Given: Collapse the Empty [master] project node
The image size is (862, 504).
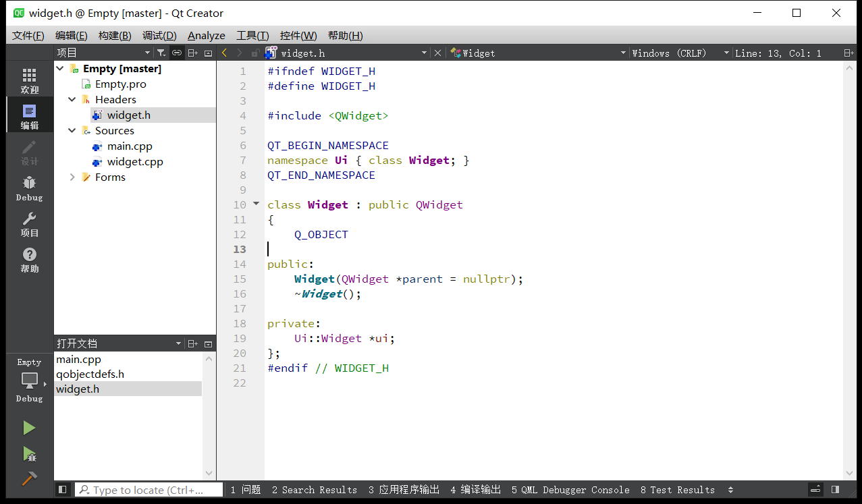Looking at the screenshot, I should [60, 69].
